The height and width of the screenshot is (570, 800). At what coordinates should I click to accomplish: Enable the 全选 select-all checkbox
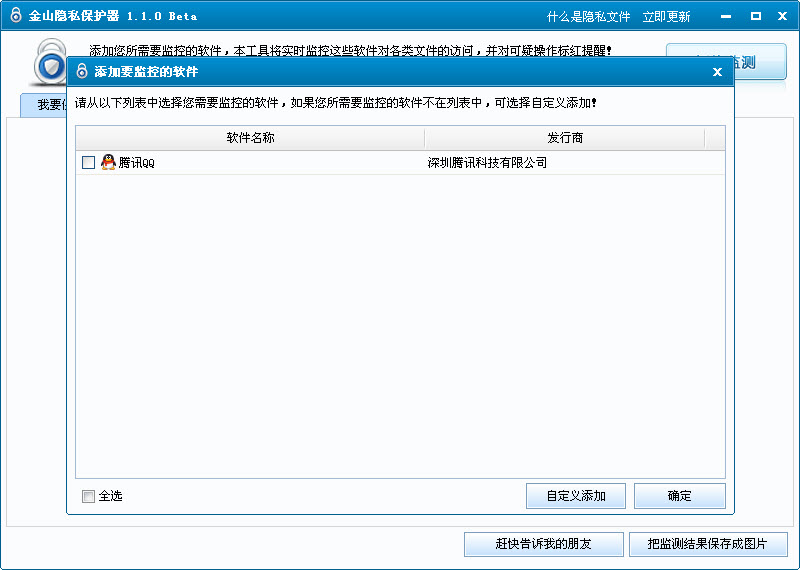(x=88, y=496)
